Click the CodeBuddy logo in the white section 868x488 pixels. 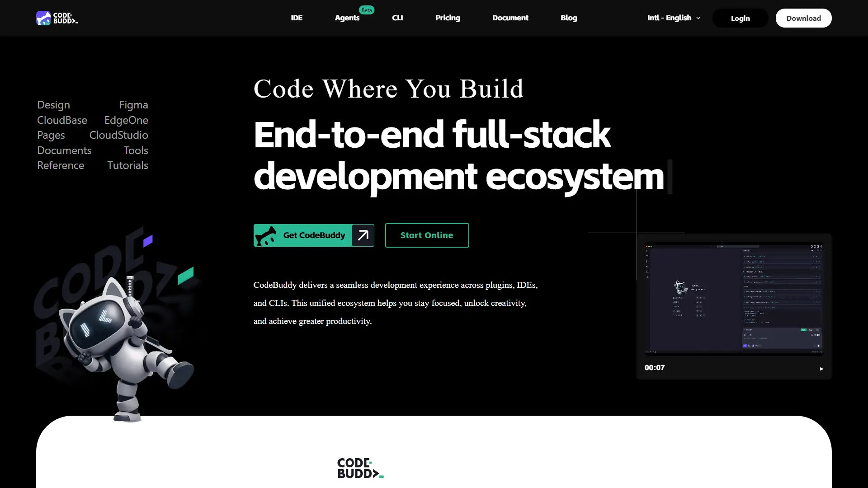[360, 469]
